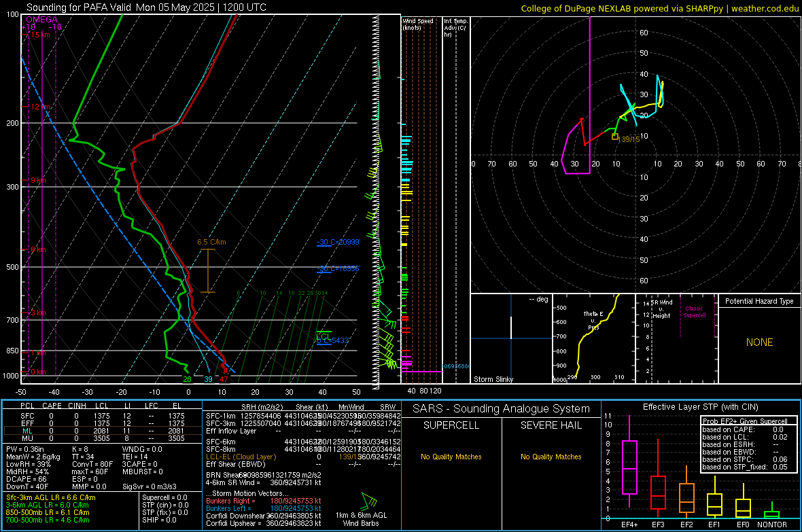This screenshot has height=532, width=802.
Task: Click the LowRH = 39% value
Action: pos(29,464)
